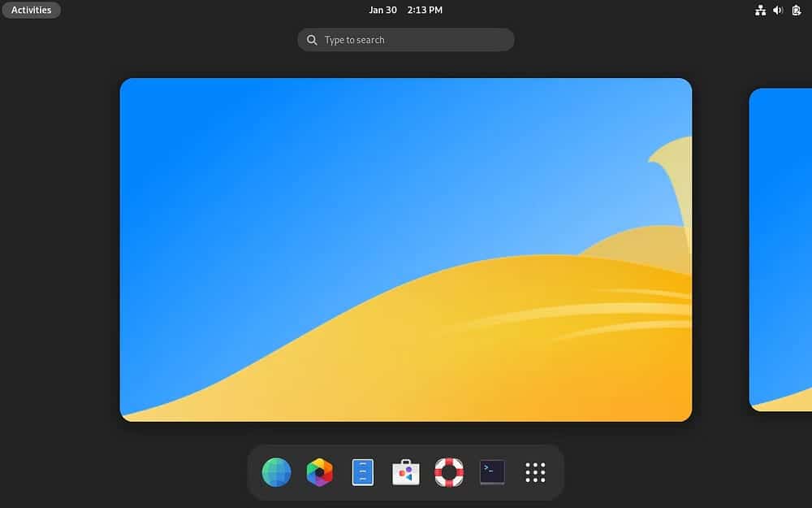Click the 2:13 PM time display
The image size is (812, 508).
point(424,10)
